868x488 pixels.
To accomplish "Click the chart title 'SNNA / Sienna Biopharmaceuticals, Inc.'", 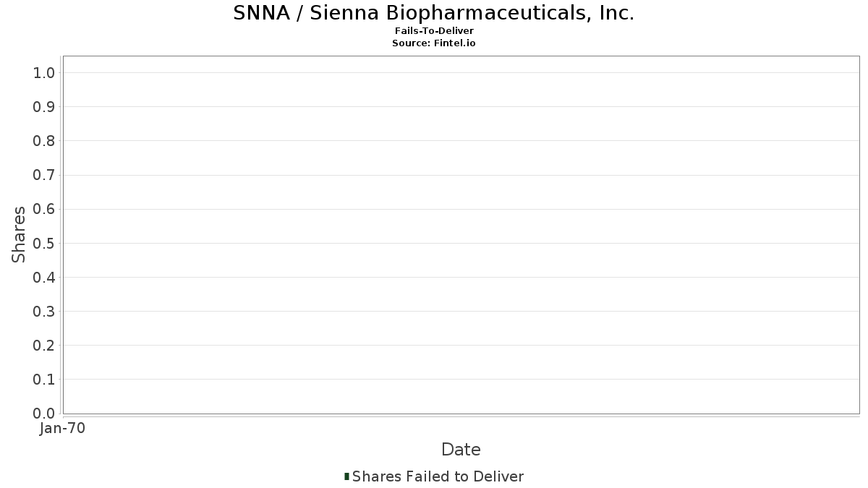I will click(433, 13).
